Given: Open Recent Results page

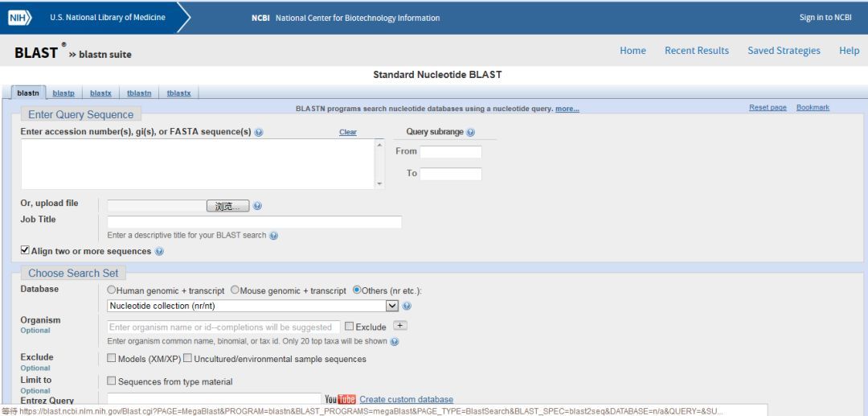Looking at the screenshot, I should click(696, 51).
